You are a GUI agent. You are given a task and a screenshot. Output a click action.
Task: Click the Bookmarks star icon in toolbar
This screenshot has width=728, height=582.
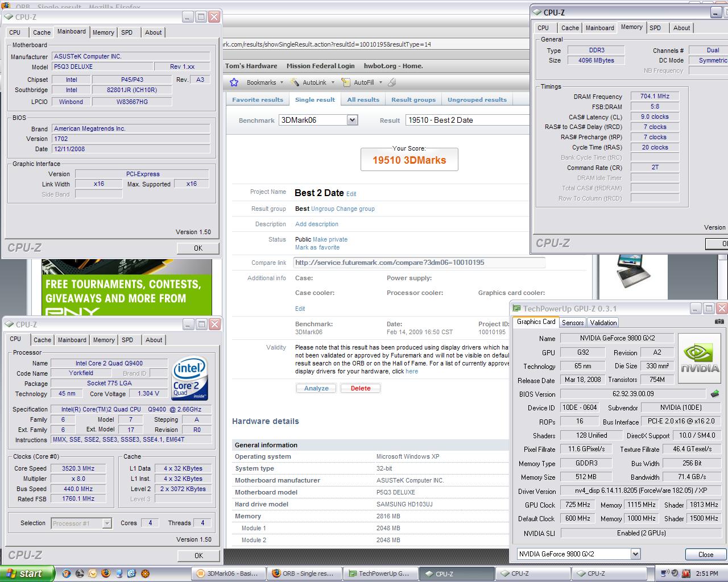coord(234,82)
